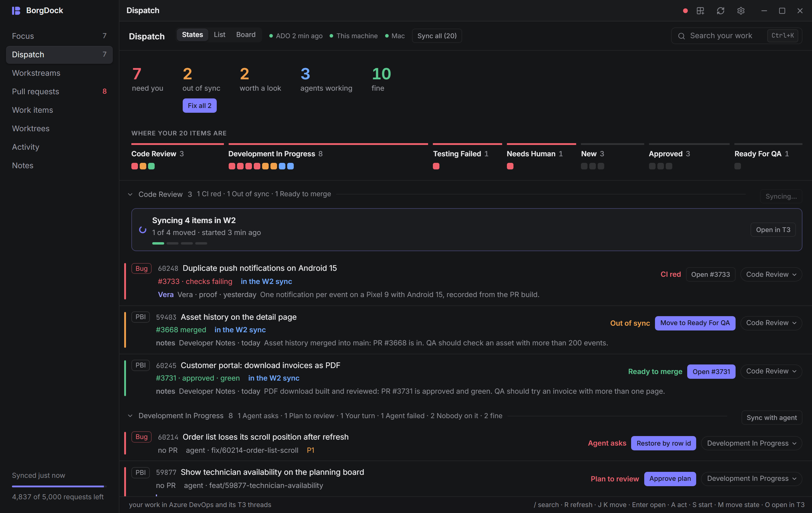Open state dropdown for Duplicate push notifications
The width and height of the screenshot is (812, 513).
coord(771,274)
